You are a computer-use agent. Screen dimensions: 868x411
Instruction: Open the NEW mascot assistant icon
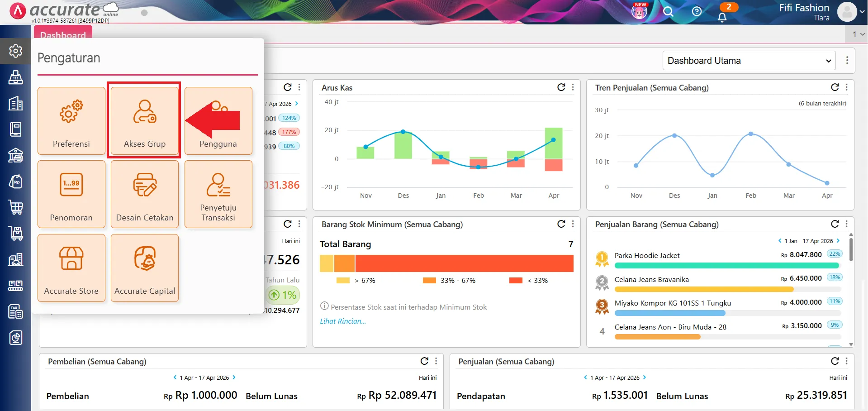(x=639, y=11)
